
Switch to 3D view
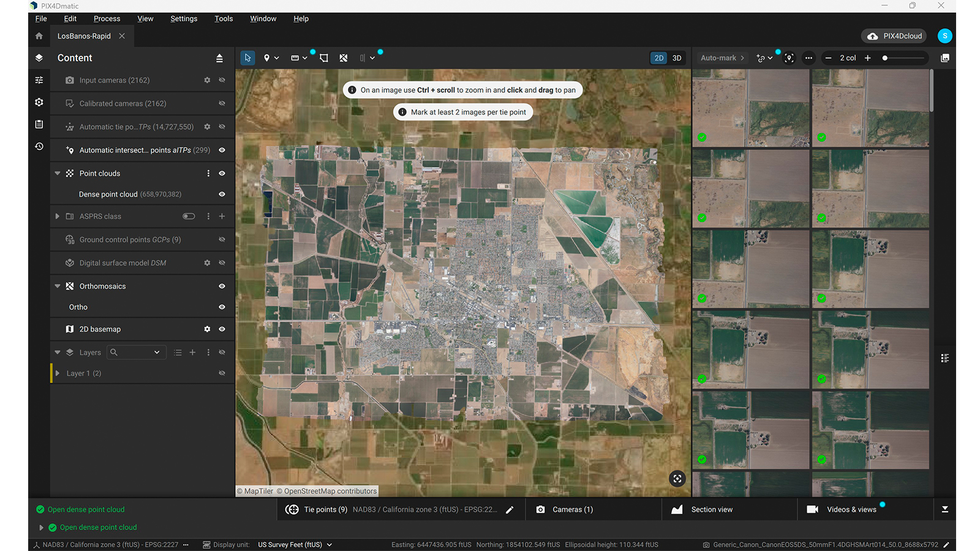coord(677,58)
